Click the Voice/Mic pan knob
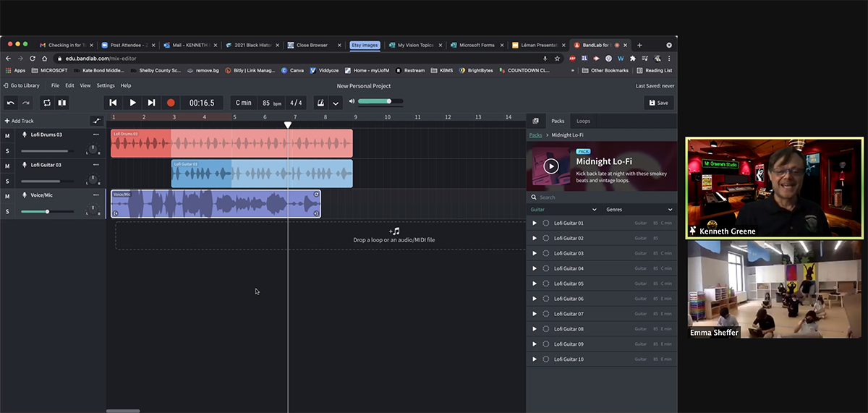This screenshot has height=413, width=868. click(93, 210)
